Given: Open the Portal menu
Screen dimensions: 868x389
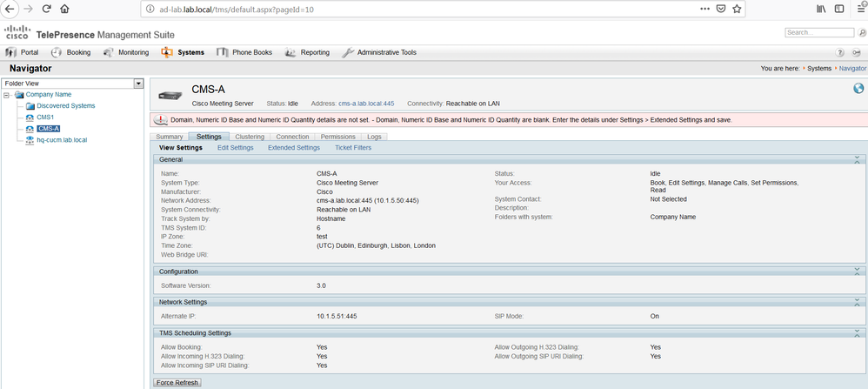Looking at the screenshot, I should (22, 52).
